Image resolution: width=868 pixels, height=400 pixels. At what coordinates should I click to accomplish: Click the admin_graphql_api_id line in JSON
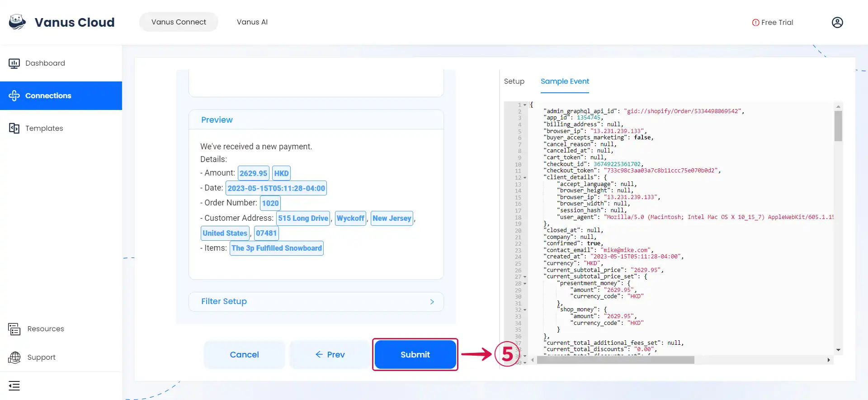[643, 111]
